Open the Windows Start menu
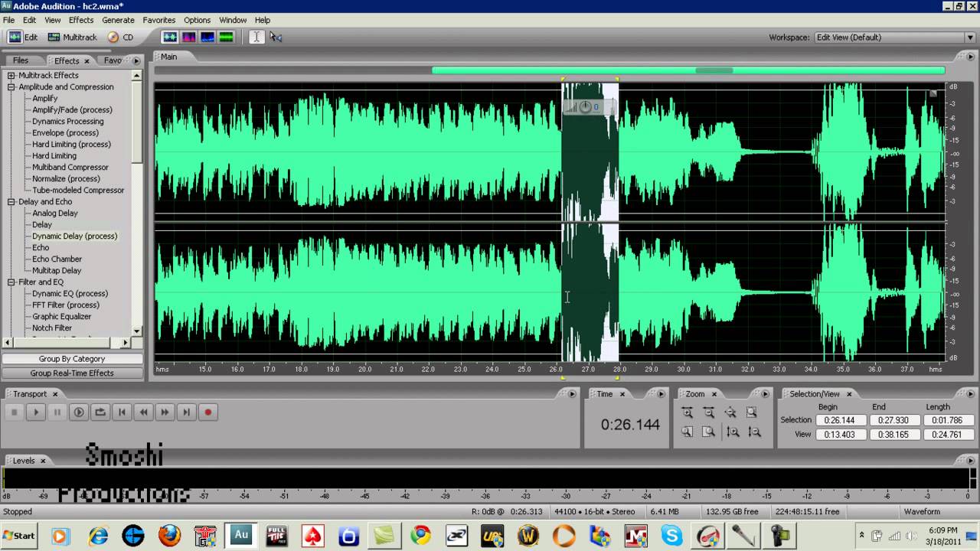The image size is (980, 551). 20,536
